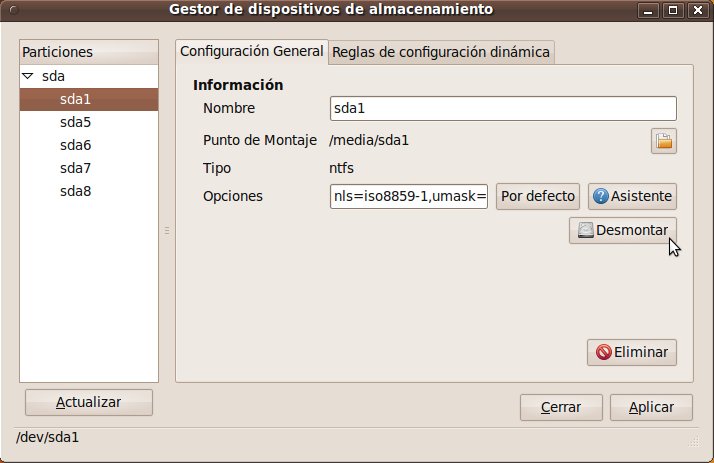
Task: Select partition sda5 in the list
Action: point(89,122)
